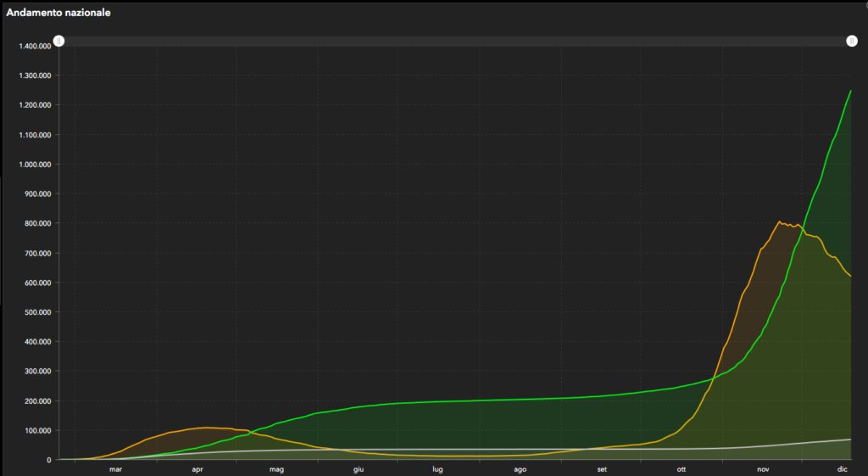The height and width of the screenshot is (476, 868).
Task: Click the gray line's end point in December
Action: (850, 440)
